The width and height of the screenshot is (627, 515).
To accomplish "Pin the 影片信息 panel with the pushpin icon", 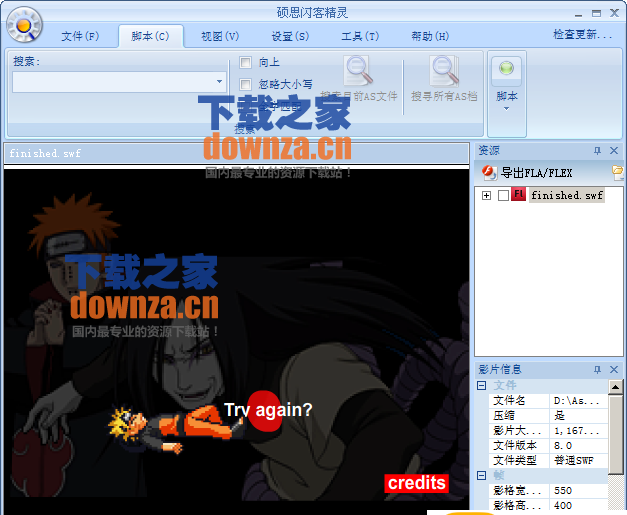I will (x=597, y=369).
